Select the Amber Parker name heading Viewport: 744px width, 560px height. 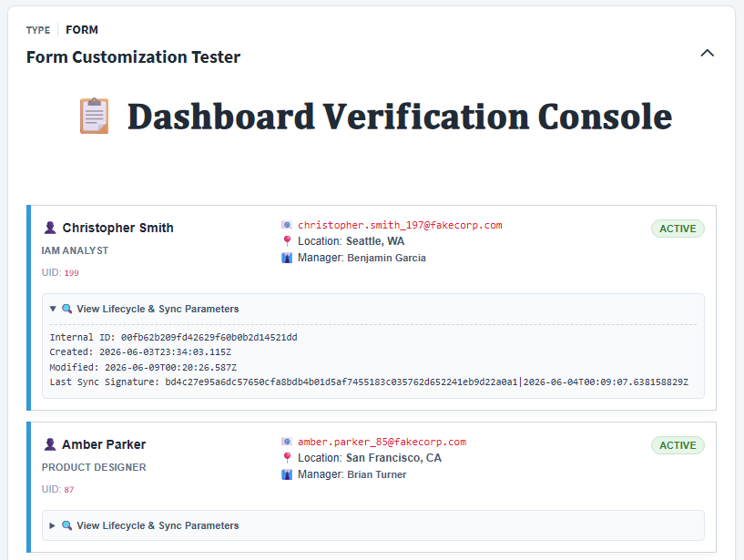point(104,444)
